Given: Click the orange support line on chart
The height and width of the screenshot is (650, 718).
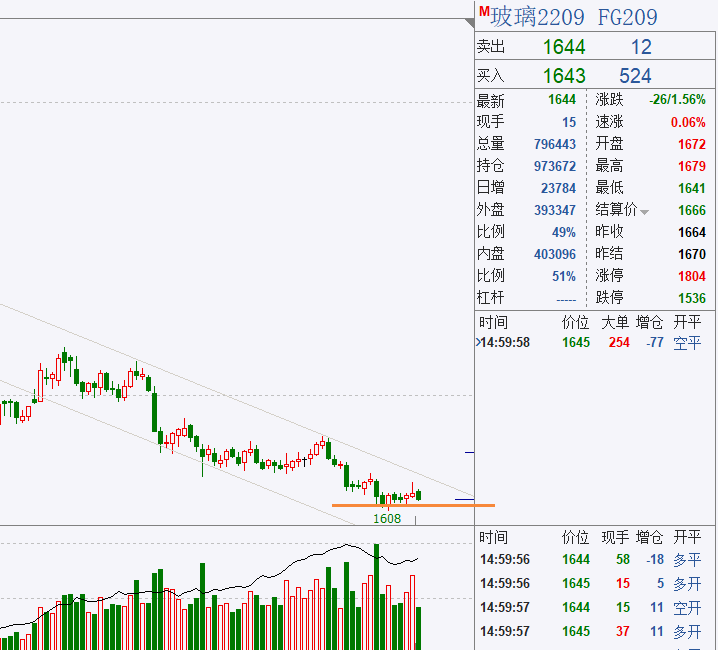Looking at the screenshot, I should 413,505.
